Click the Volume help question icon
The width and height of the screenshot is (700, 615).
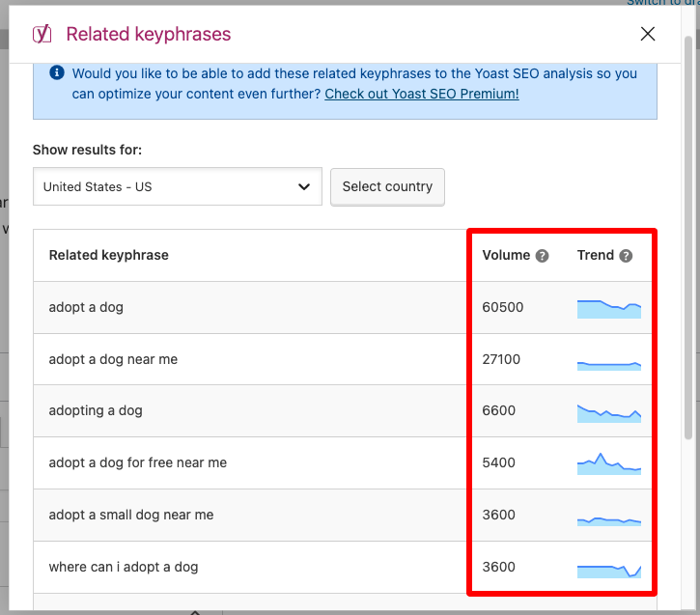[x=542, y=256]
